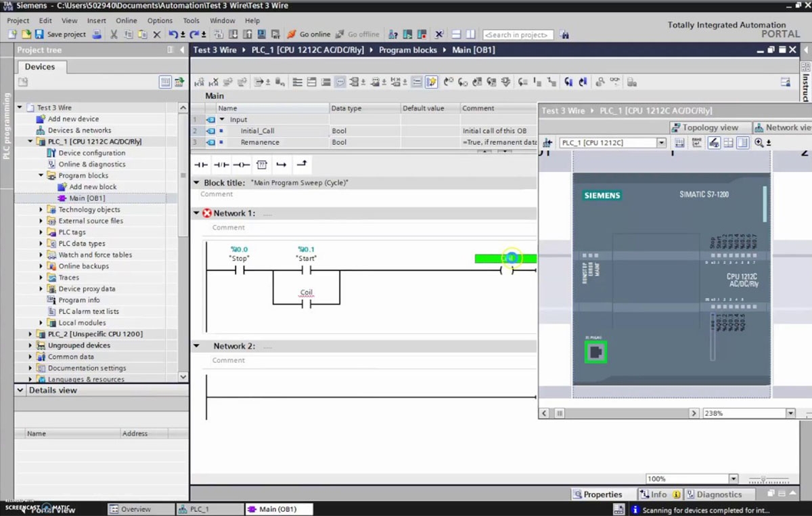Click the Delete X toolbar icon

coord(157,35)
